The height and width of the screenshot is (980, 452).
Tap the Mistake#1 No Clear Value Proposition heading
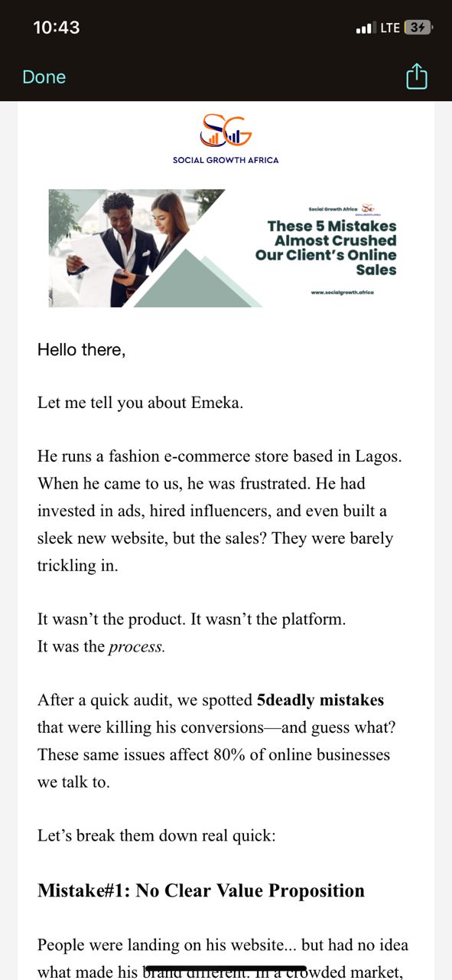coord(201,890)
